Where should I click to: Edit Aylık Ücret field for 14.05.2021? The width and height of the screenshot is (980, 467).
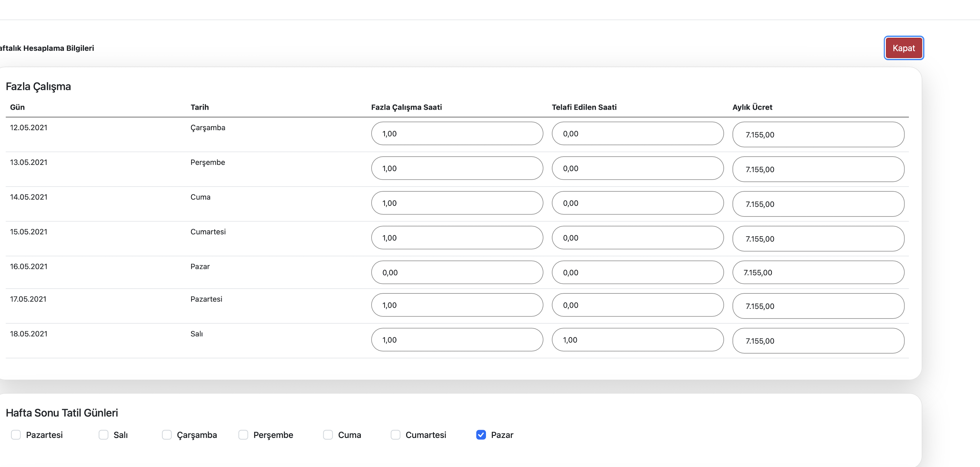tap(818, 204)
